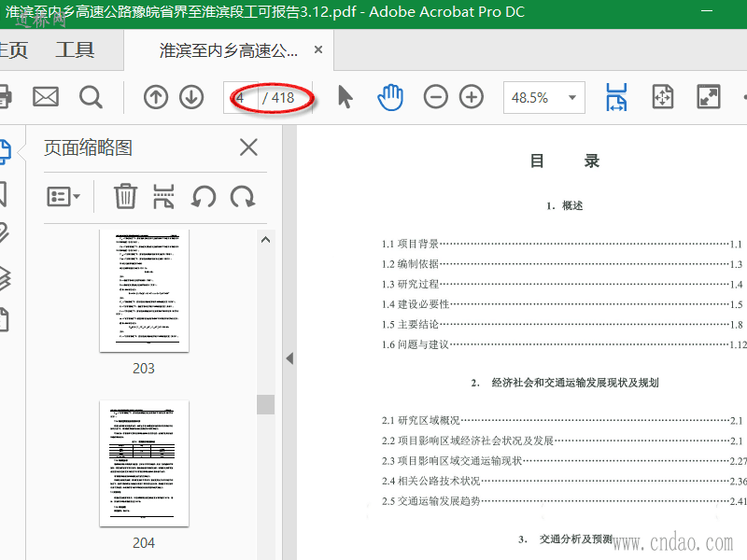Click the 1.5 主要结论 contents entry
The image size is (747, 560).
tap(562, 324)
